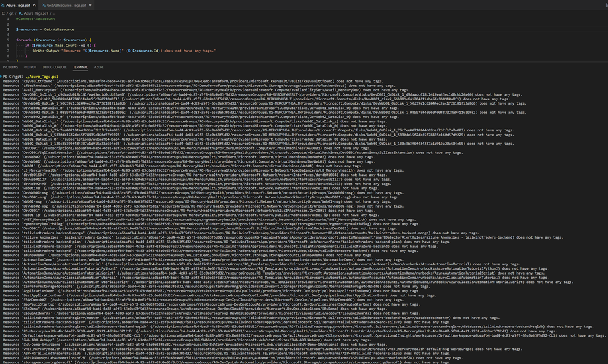Click the 'K8sDemo' output row
The image size is (608, 364).
195,309
